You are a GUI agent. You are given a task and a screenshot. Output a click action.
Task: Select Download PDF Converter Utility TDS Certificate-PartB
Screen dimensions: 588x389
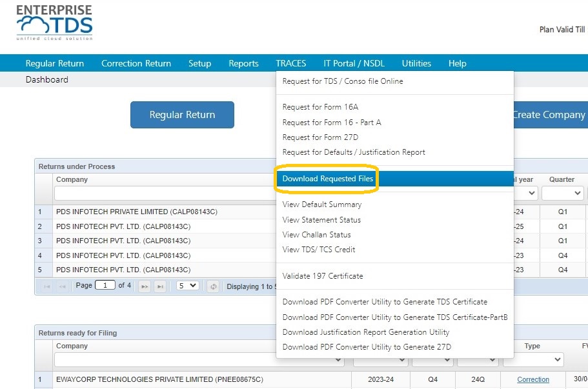point(395,317)
